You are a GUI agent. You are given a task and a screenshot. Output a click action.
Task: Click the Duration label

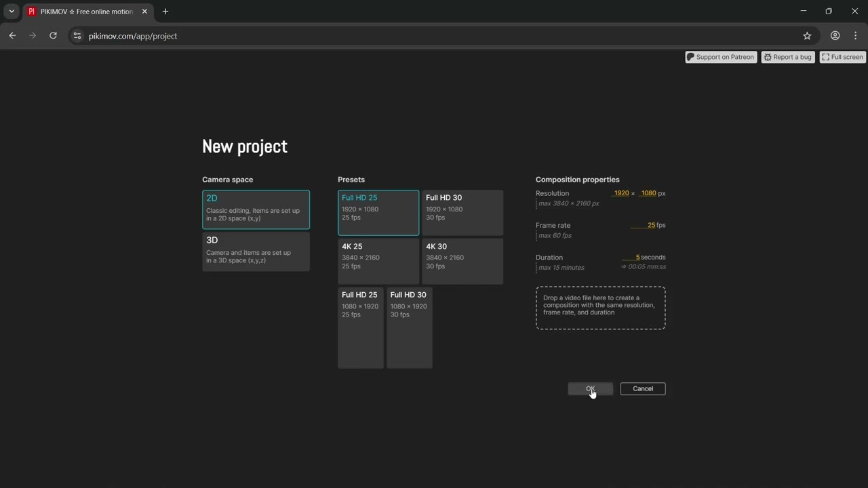[x=549, y=257]
